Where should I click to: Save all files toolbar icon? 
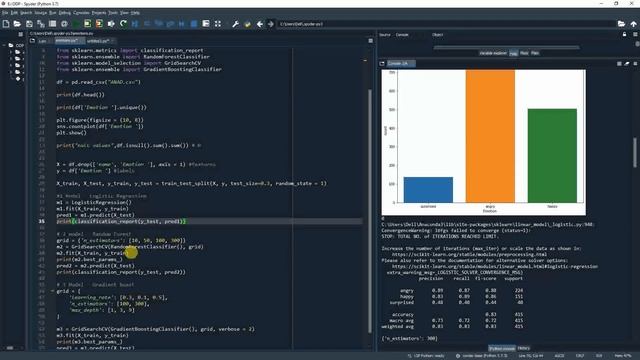tap(41, 24)
